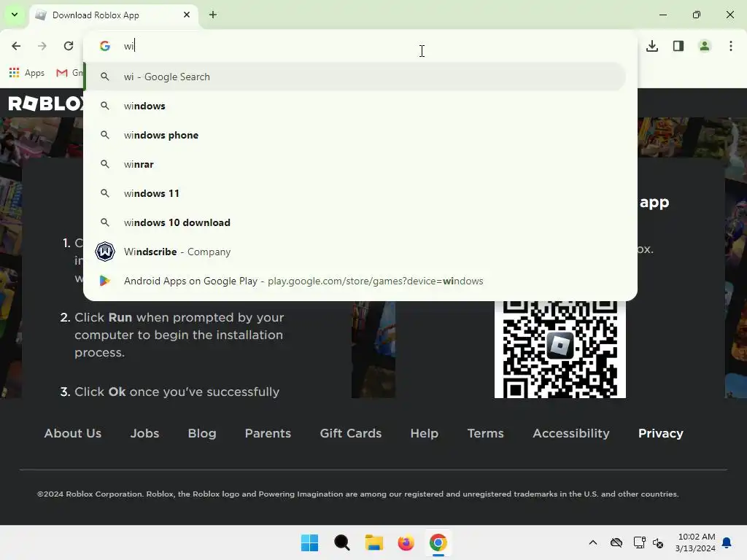Open the Apps bookmarks shortcut
Image resolution: width=747 pixels, height=560 pixels.
(27, 73)
